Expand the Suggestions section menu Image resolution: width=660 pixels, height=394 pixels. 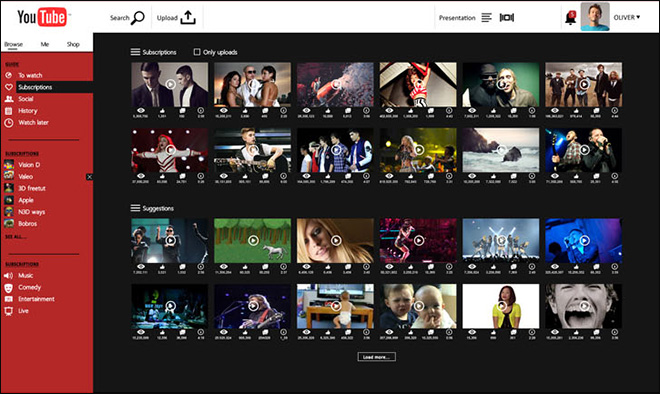click(135, 208)
